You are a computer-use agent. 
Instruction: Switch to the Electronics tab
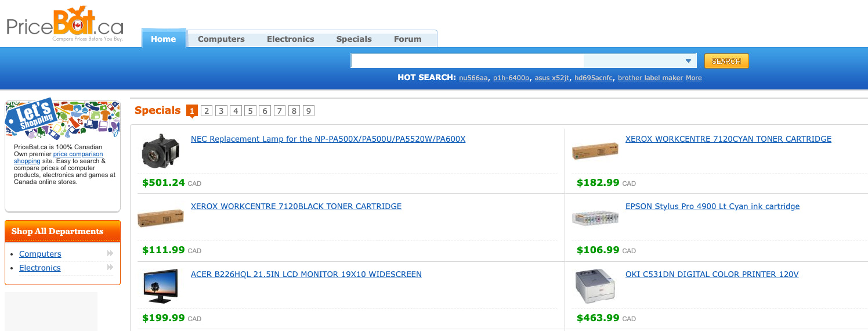tap(291, 39)
